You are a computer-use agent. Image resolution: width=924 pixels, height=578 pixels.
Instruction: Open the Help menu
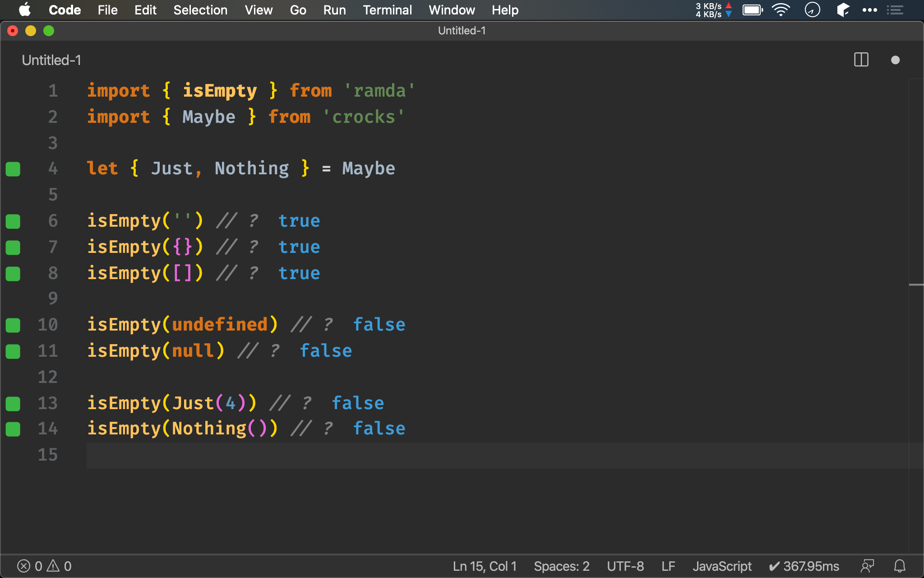[x=505, y=10]
